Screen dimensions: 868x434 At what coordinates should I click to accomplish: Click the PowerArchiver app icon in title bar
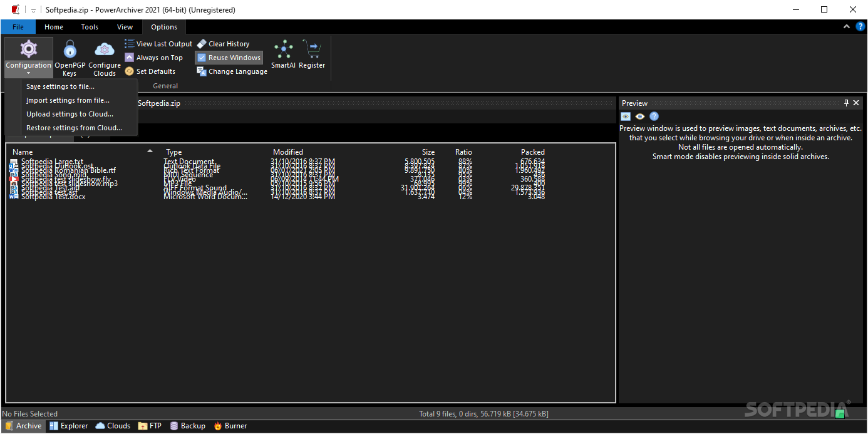16,9
